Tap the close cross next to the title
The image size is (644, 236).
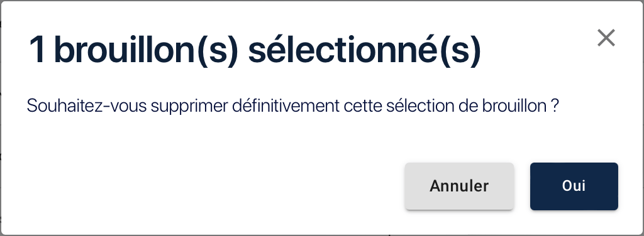pyautogui.click(x=606, y=38)
